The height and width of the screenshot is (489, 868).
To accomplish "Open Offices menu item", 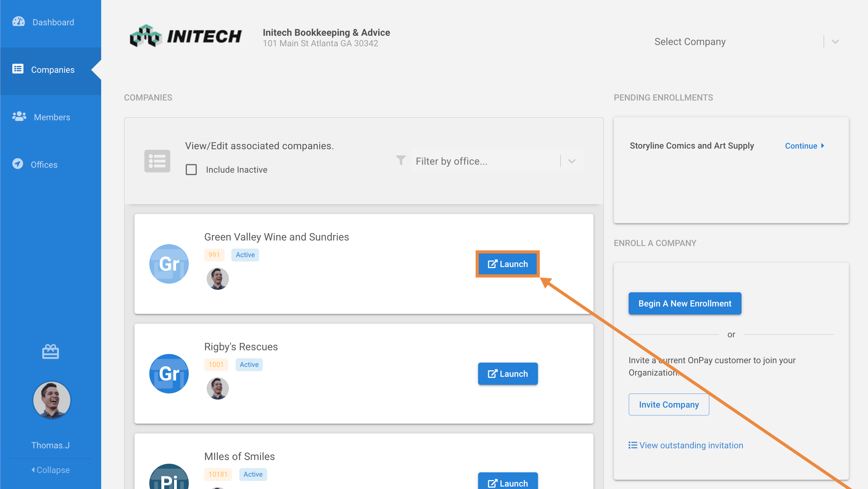I will point(51,165).
